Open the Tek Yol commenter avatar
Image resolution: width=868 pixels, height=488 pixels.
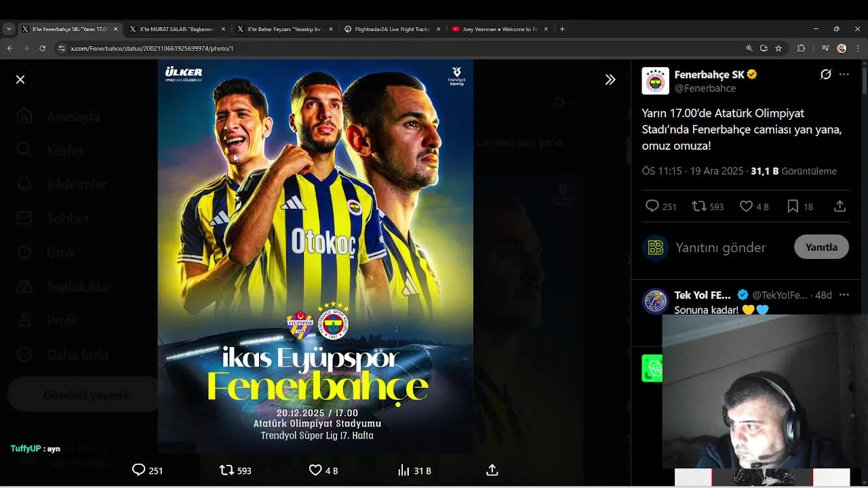click(x=655, y=301)
